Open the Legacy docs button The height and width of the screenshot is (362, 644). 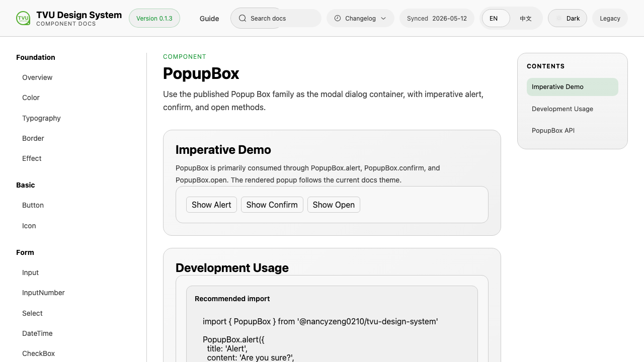[x=610, y=18]
